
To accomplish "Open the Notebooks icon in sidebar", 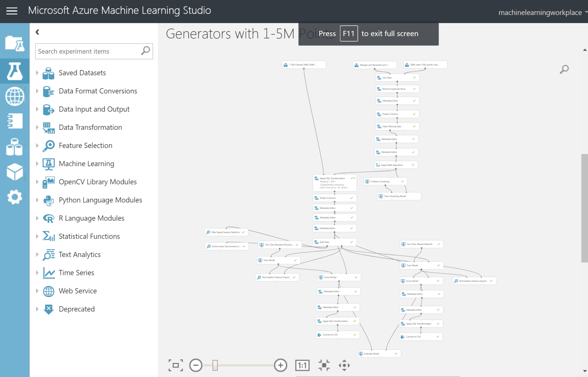I will pyautogui.click(x=14, y=121).
